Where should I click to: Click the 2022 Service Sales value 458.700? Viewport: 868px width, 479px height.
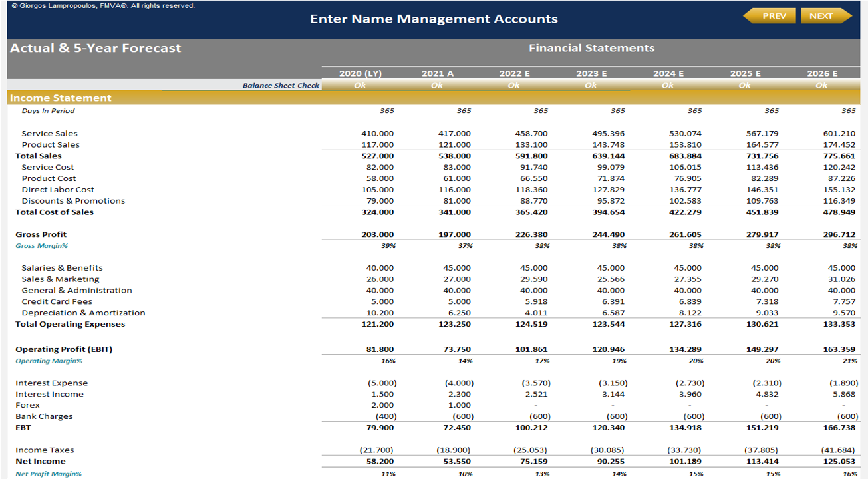tap(531, 134)
